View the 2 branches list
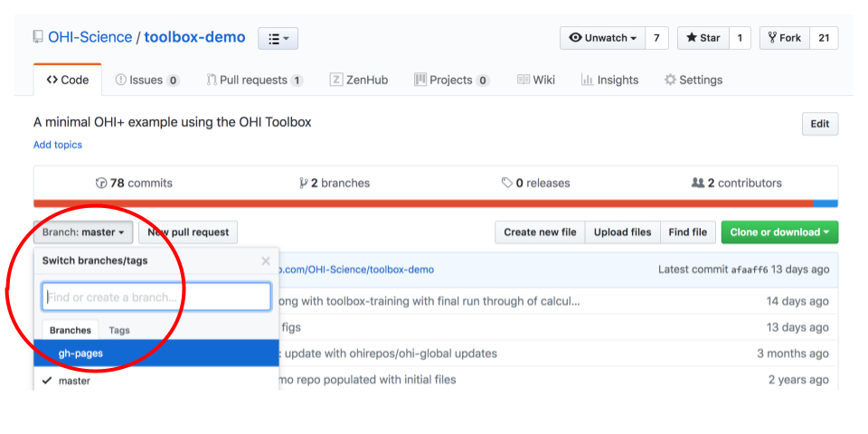Screen dimensions: 868x434 point(335,183)
